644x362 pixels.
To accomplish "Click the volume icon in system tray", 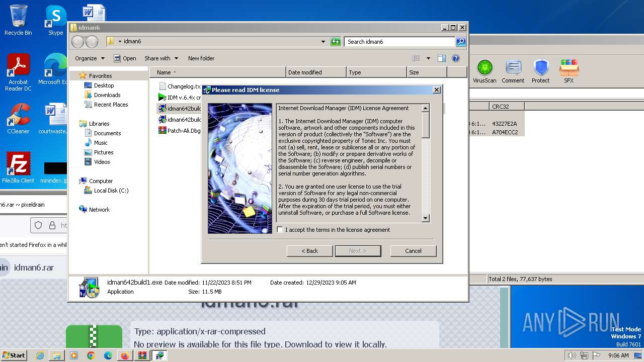I will click(572, 355).
